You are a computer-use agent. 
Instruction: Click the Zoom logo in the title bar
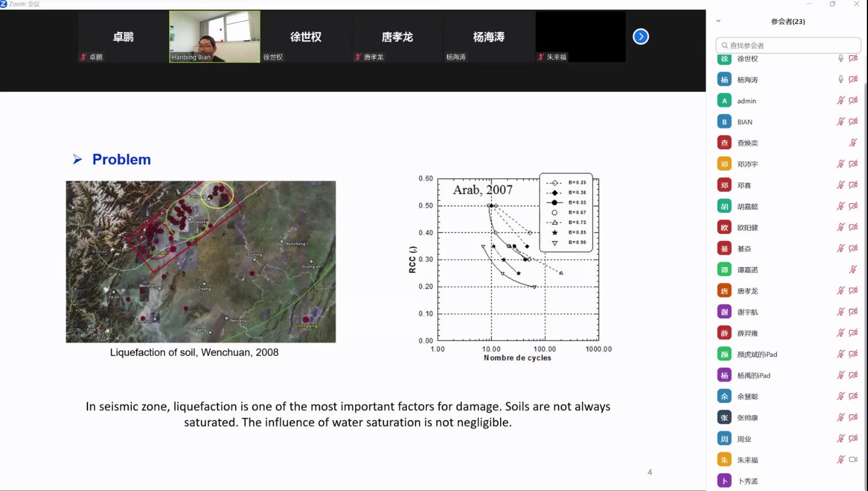tap(4, 4)
